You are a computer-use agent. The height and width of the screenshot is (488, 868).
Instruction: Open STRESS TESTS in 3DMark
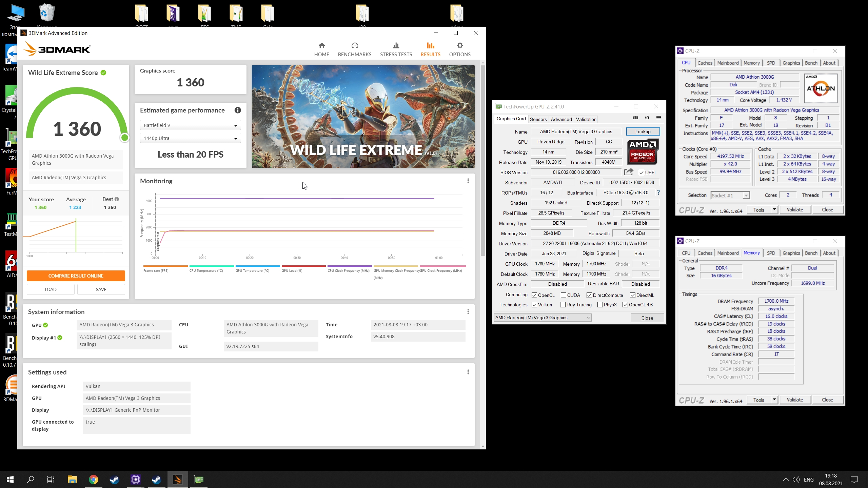click(396, 49)
